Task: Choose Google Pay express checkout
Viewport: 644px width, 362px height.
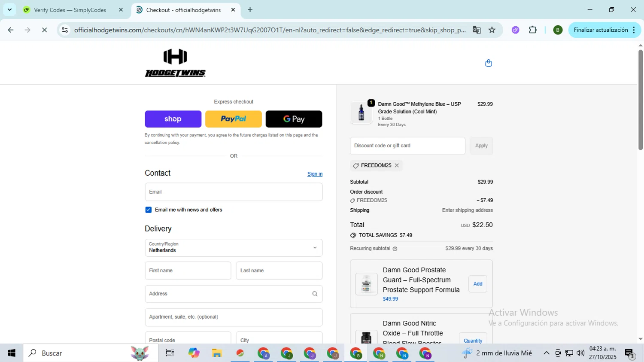Action: coord(294,119)
